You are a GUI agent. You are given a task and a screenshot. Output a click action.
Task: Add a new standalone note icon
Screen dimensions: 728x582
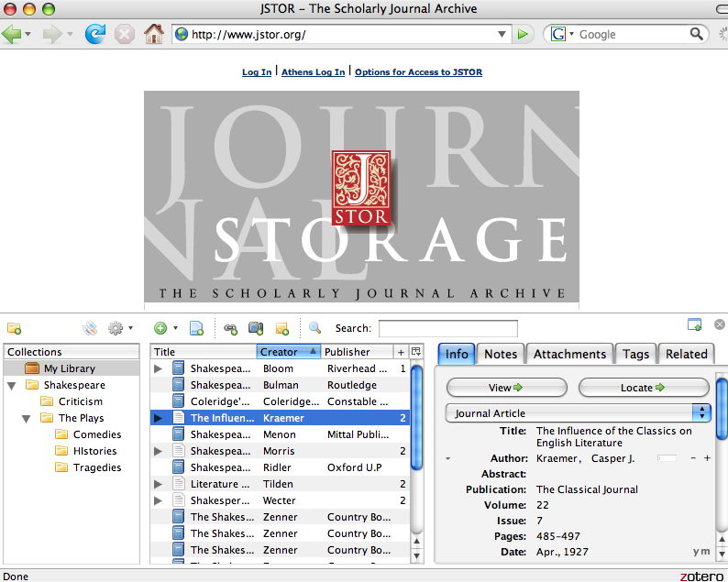coord(281,329)
